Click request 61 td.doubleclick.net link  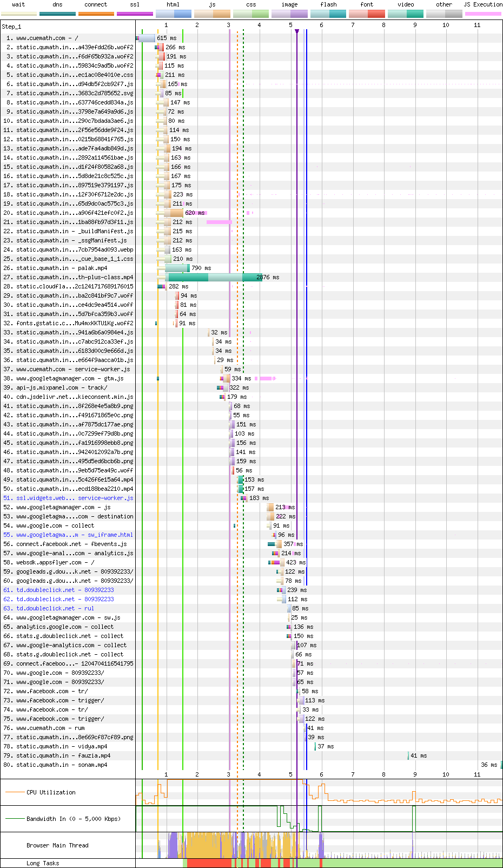click(x=65, y=590)
